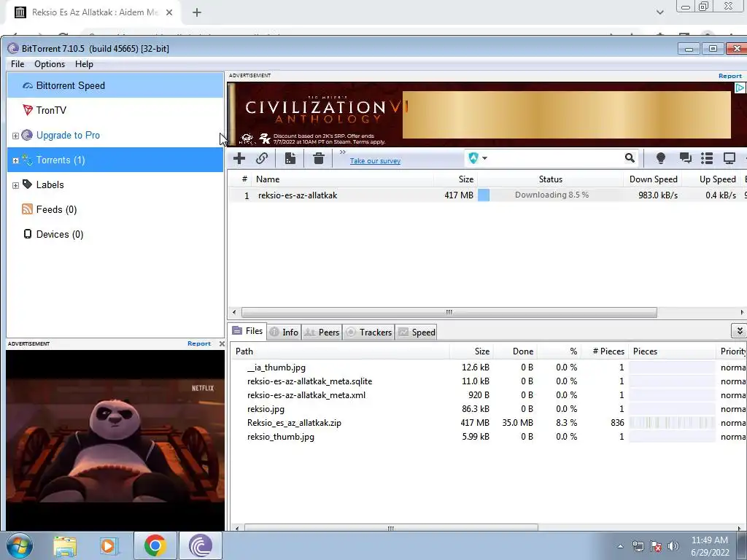
Task: Click the torrent list horizontal scrollbar
Action: [449, 312]
